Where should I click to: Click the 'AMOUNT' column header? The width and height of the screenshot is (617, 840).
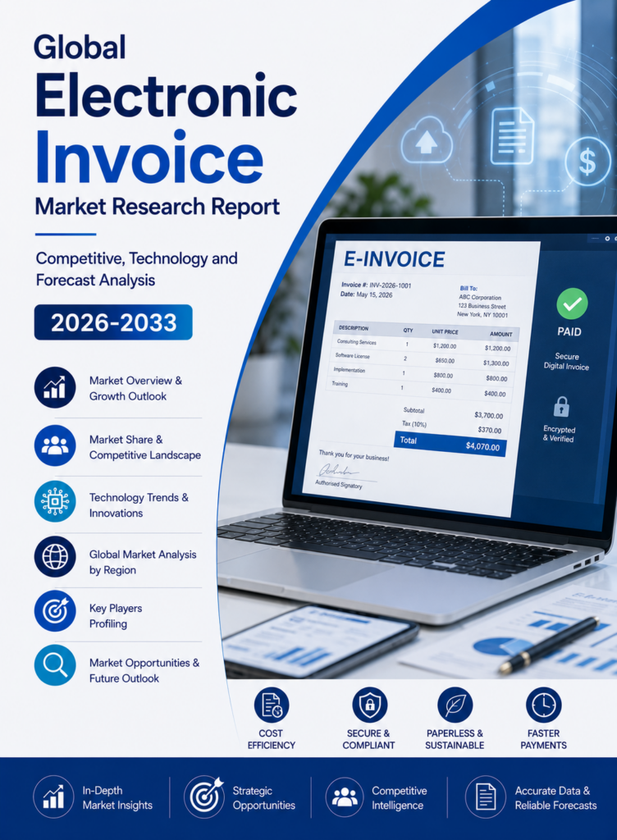click(501, 334)
